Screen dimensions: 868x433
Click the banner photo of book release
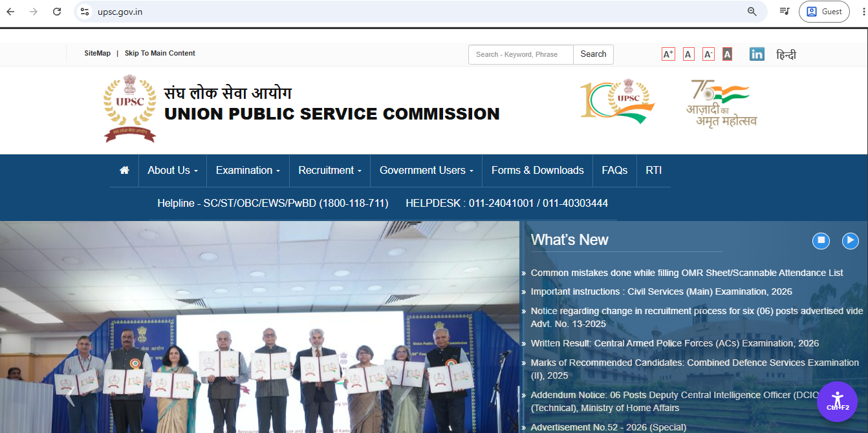pos(259,327)
